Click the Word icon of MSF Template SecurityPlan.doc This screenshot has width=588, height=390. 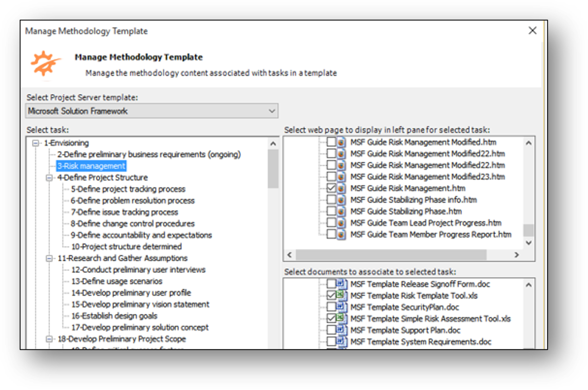pos(341,307)
